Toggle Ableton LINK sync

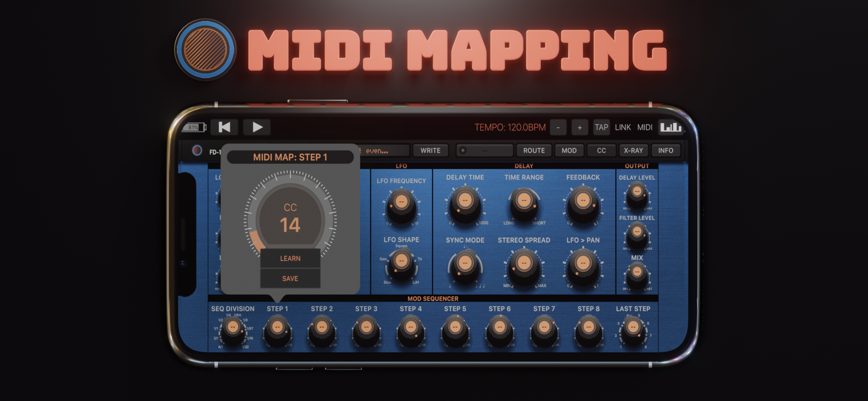622,128
